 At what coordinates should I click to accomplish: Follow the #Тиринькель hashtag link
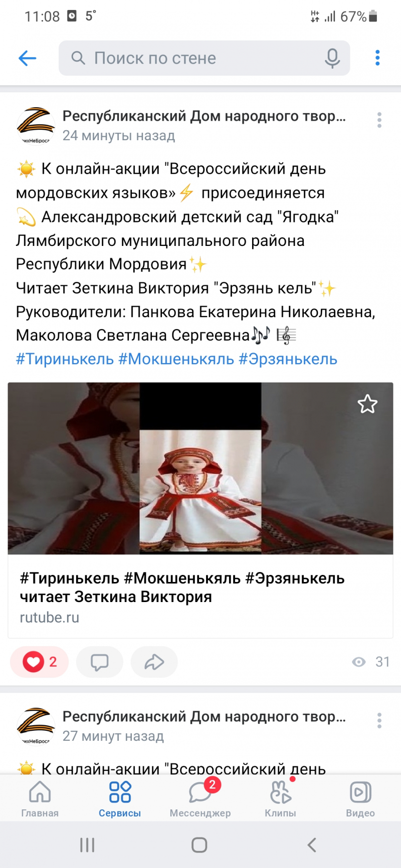click(65, 359)
